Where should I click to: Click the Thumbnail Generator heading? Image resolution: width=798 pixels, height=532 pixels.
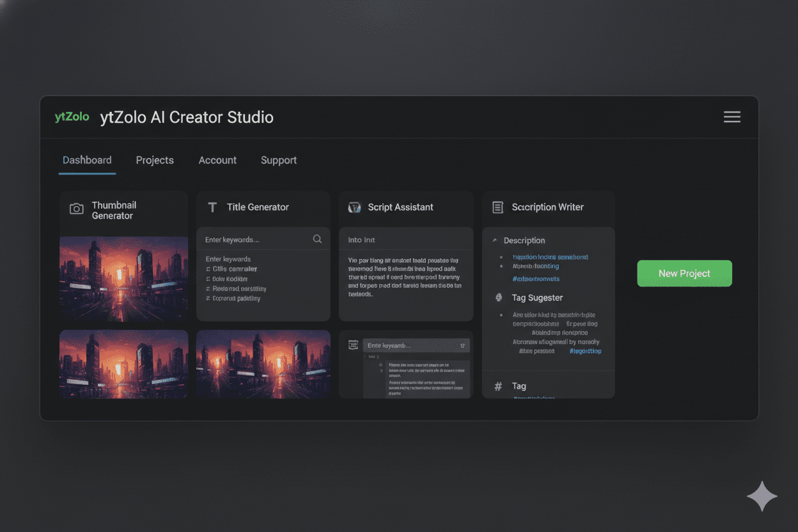coord(114,210)
